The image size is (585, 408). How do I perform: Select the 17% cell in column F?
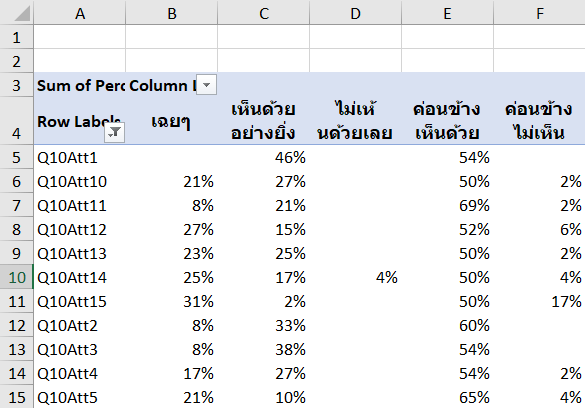(x=539, y=301)
